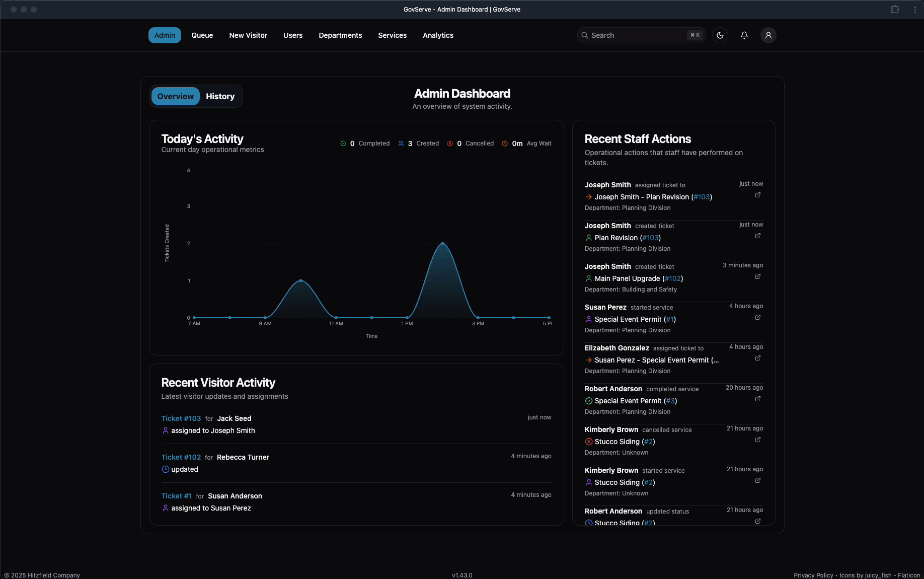Open Ticket #102 for Rebecca Turner
This screenshot has height=579, width=924.
(181, 457)
